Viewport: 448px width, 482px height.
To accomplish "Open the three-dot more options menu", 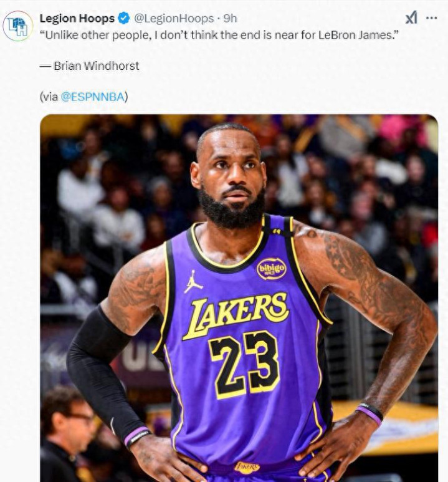I will coord(431,18).
